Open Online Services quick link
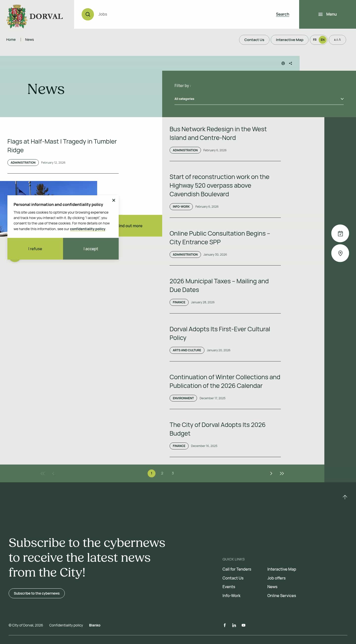The image size is (356, 644). pyautogui.click(x=282, y=596)
